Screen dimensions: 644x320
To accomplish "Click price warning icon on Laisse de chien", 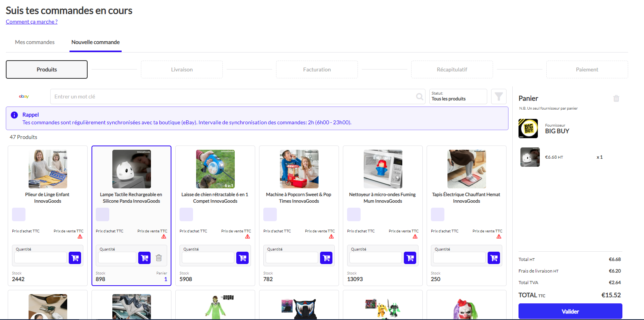I will pos(247,237).
